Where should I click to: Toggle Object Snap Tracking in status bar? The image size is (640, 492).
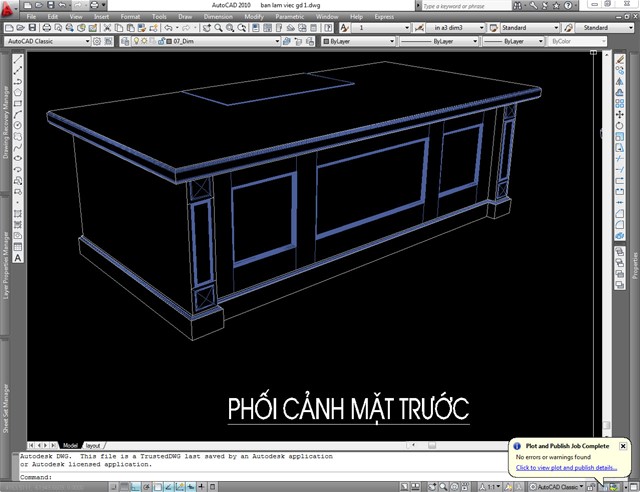click(x=169, y=487)
